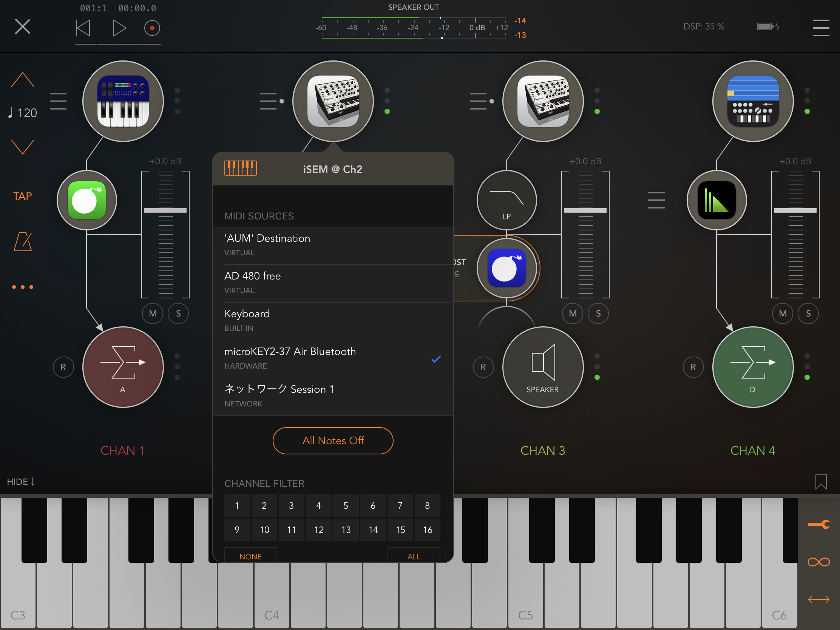Open the SPEAKER output node
Screen dimensions: 840x630
coord(543,367)
